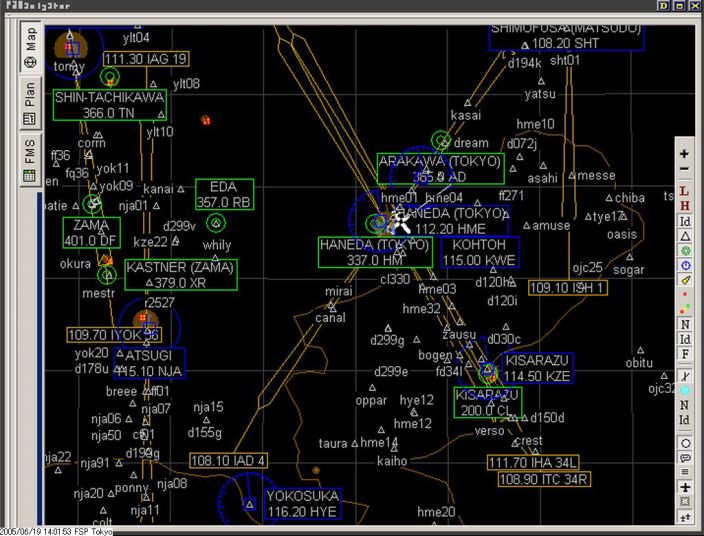This screenshot has width=704, height=536.
Task: Toggle low-altitude airways with the L button
Action: pos(684,191)
